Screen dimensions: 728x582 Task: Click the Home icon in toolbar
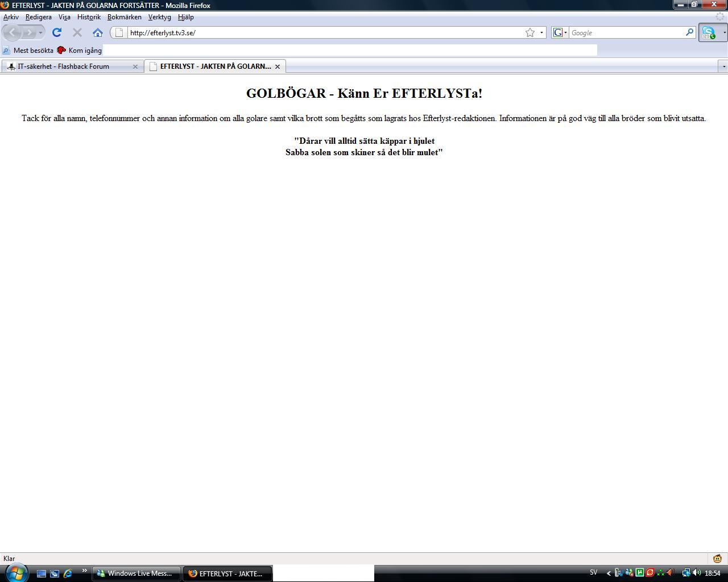coord(98,32)
